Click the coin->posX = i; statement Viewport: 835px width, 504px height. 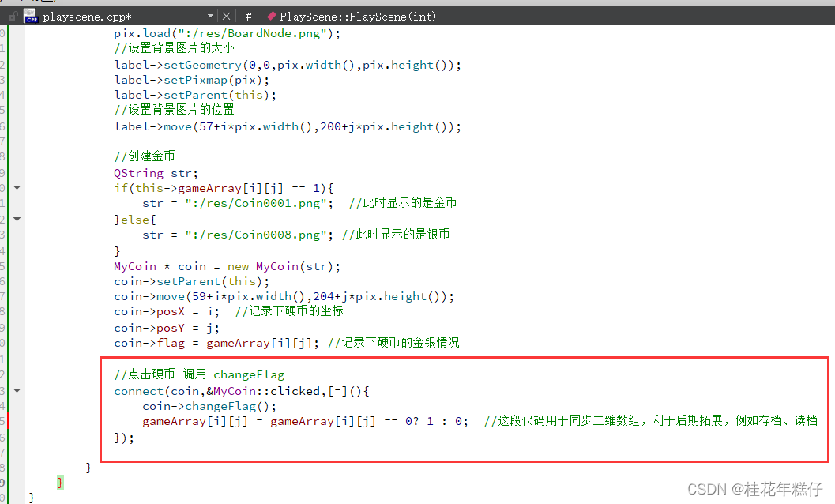[x=166, y=312]
